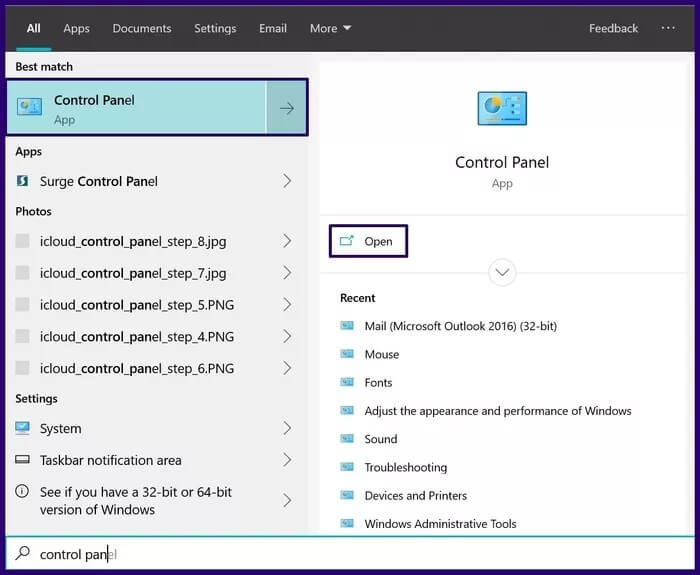Open recent Mouse item

point(382,354)
